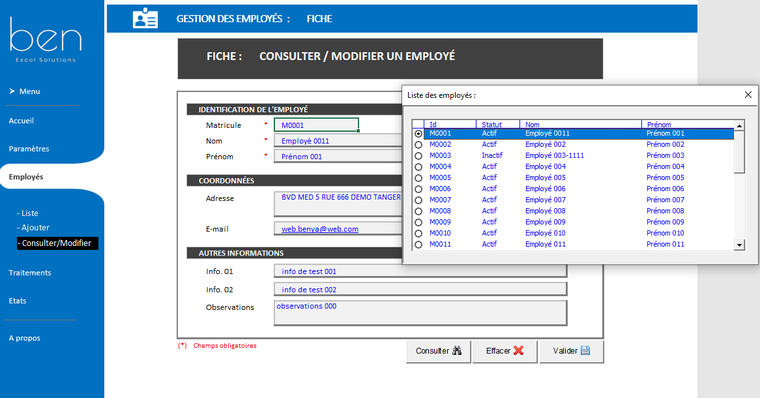The image size is (760, 398).
Task: Click the Etats sidebar item
Action: click(17, 301)
